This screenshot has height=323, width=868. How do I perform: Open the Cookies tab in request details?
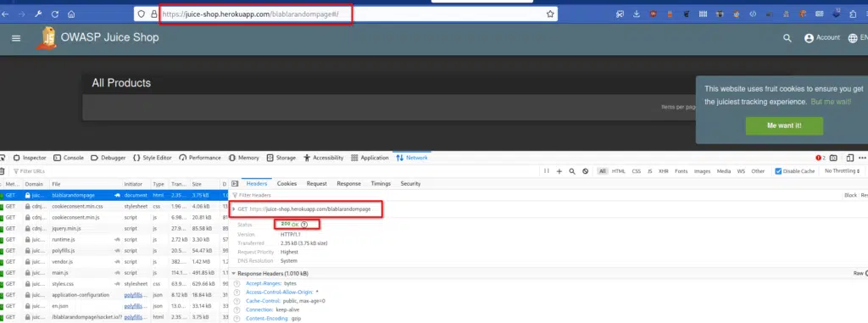point(287,183)
